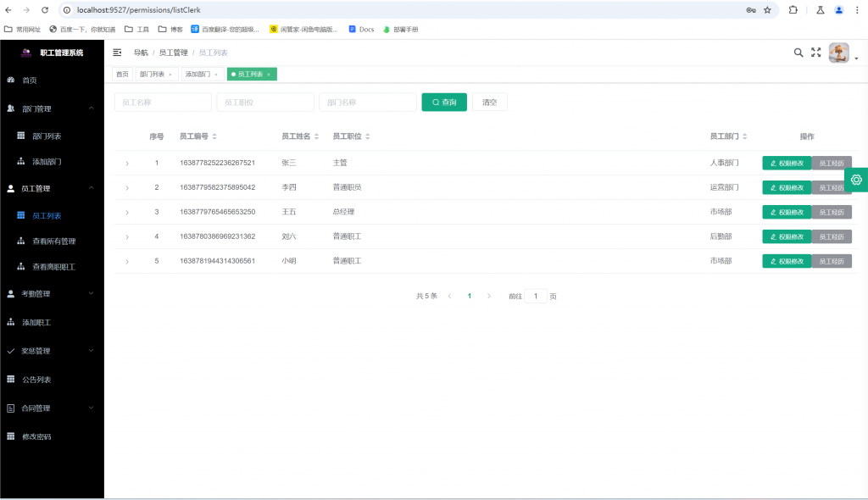868x500 pixels.
Task: Switch to the 首页 tab
Action: (121, 74)
